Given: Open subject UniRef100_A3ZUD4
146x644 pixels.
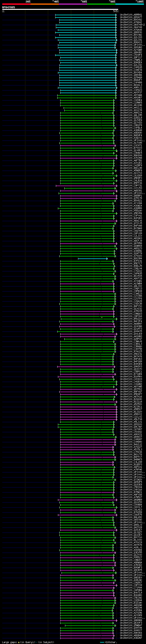Looking at the screenshot, I should 131,610.
